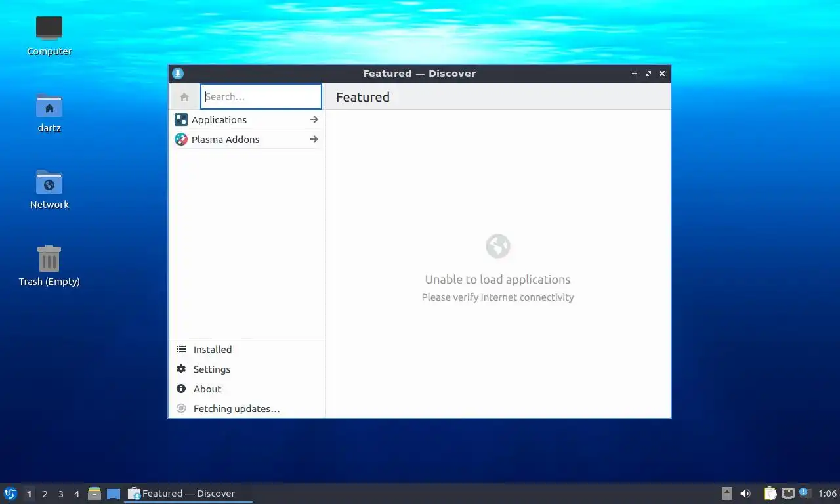Switch to virtual desktop 3
This screenshot has width=840, height=504.
point(60,493)
